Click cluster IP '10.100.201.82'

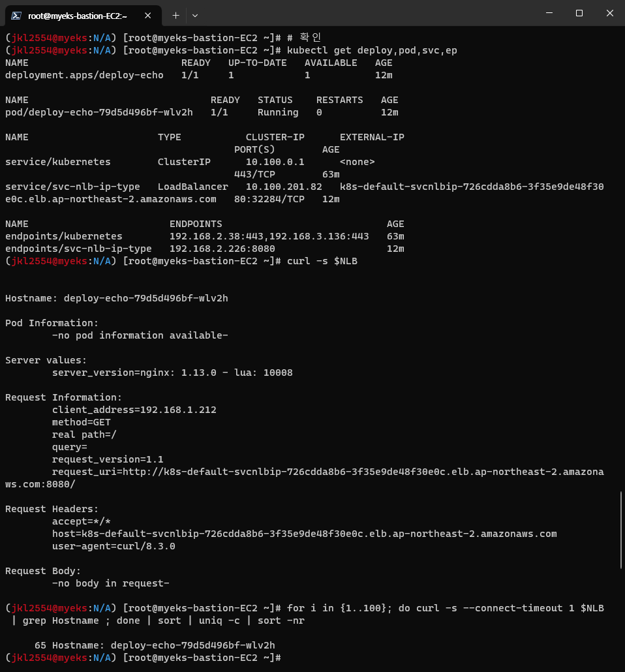tap(284, 187)
